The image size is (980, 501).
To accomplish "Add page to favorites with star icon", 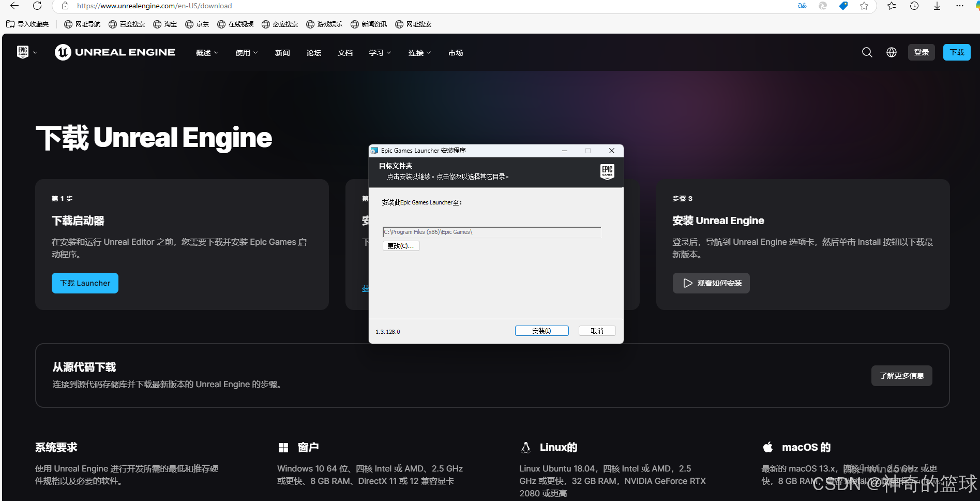I will [x=864, y=6].
